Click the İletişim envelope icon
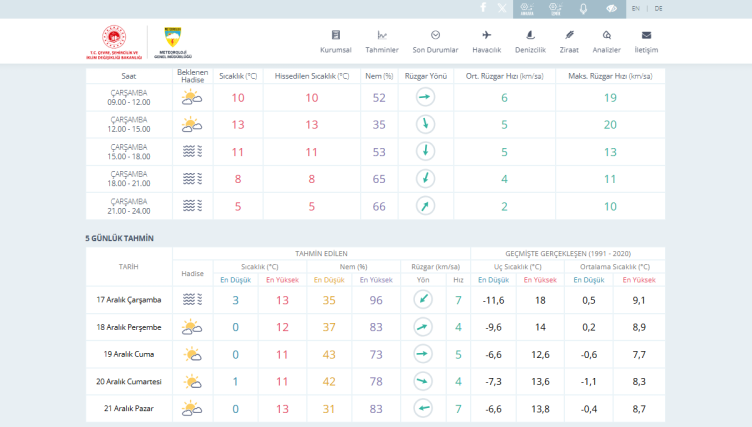This screenshot has width=752, height=427. click(646, 35)
